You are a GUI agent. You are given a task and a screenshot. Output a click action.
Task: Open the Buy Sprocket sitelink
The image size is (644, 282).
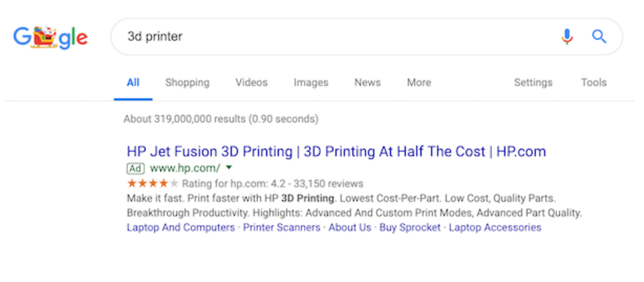[410, 228]
